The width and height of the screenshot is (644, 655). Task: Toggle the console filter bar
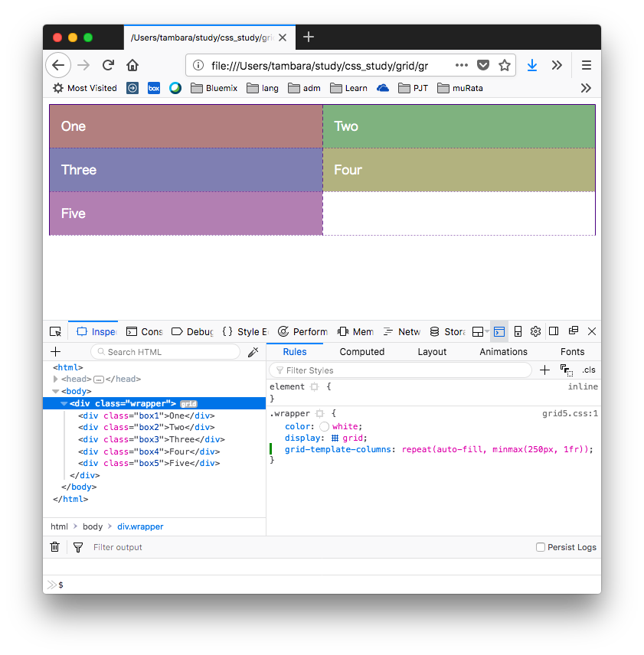pyautogui.click(x=78, y=547)
